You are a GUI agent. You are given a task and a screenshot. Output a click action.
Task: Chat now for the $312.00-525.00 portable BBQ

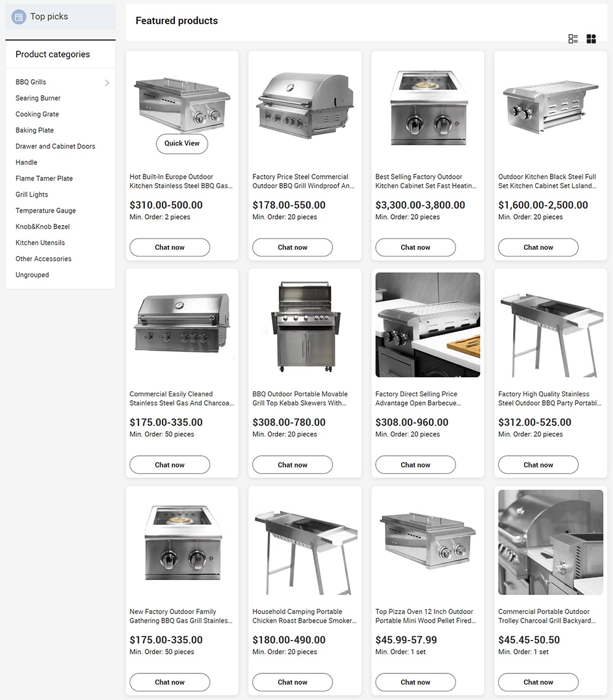538,465
